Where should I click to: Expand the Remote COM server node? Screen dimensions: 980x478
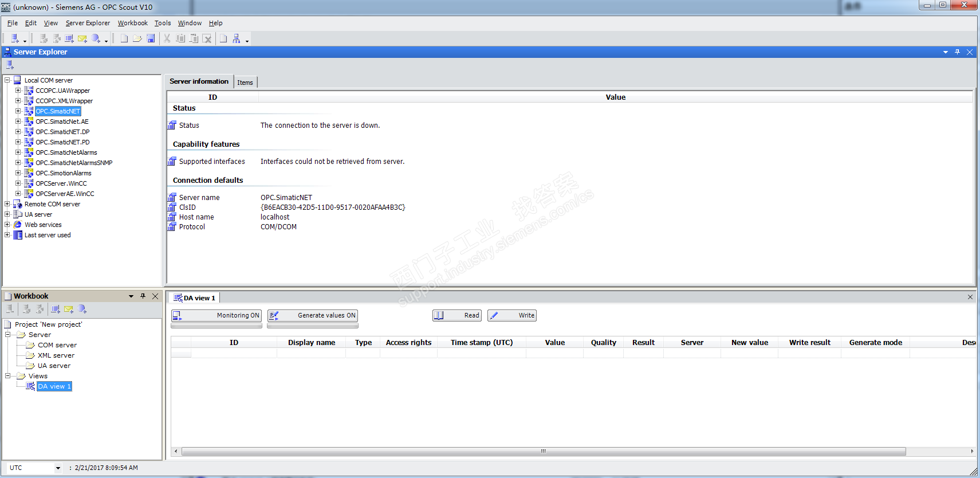pos(7,204)
